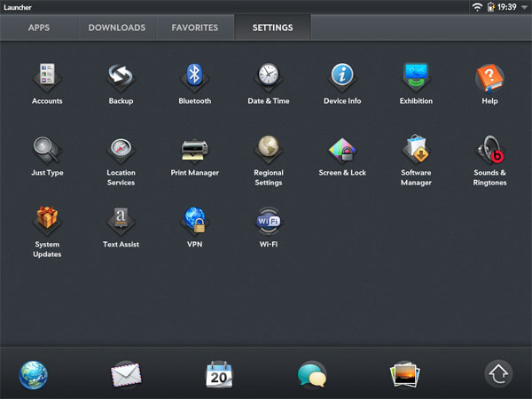Image resolution: width=532 pixels, height=399 pixels.
Task: Open Sounds & Ringtones settings
Action: click(x=489, y=149)
